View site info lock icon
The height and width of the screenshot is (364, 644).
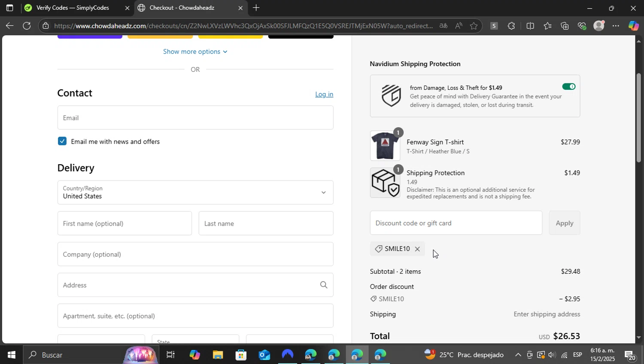tap(46, 26)
